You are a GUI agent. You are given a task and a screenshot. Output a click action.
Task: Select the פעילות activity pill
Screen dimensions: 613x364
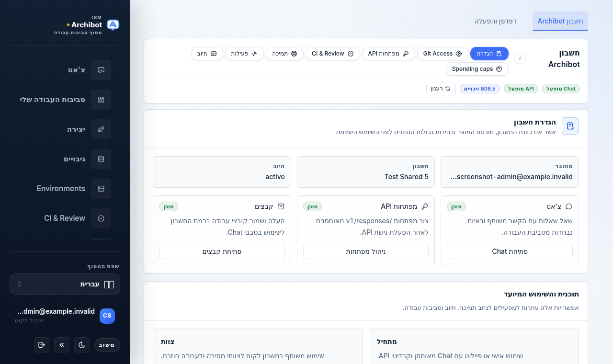[x=244, y=54]
